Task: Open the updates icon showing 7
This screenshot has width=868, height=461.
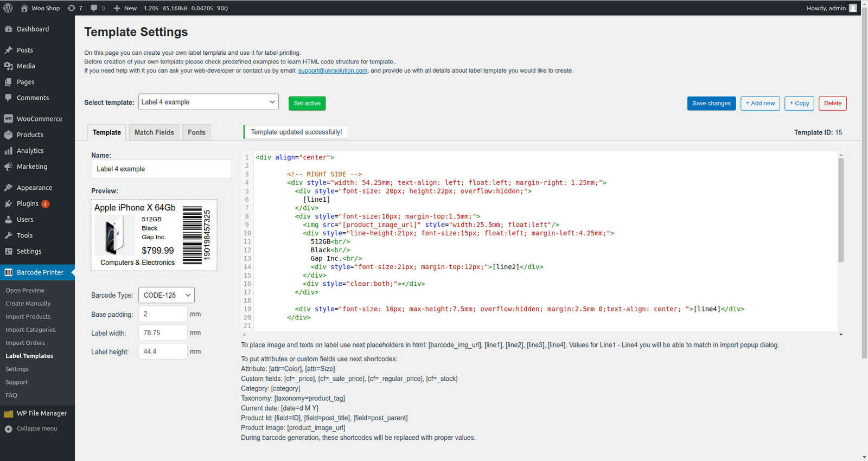Action: (71, 8)
